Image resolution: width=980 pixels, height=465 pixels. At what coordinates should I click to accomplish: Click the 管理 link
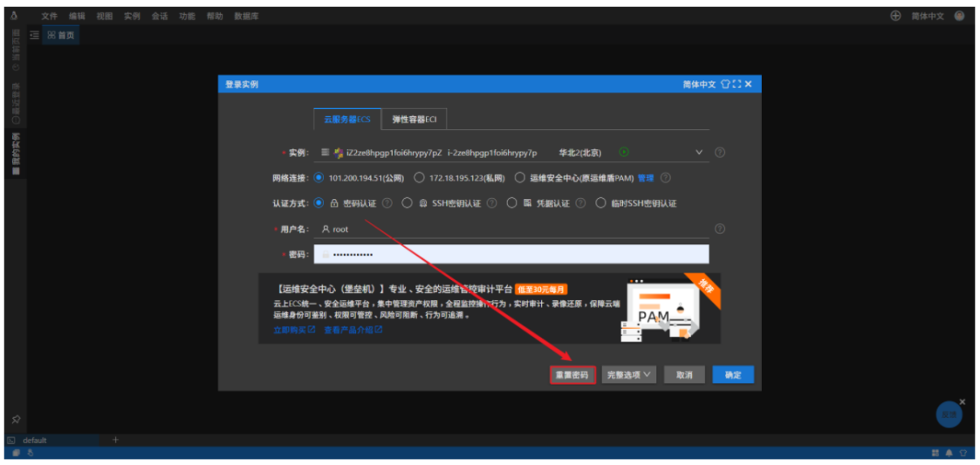click(646, 178)
